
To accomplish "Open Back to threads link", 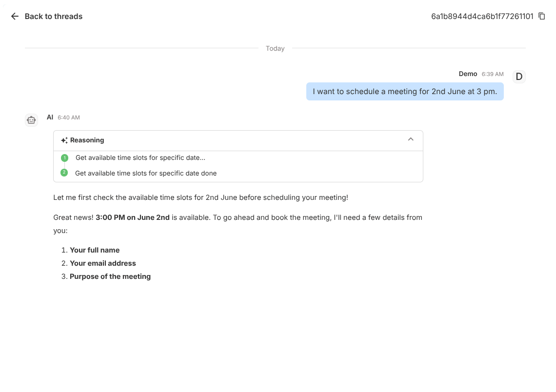I will pyautogui.click(x=54, y=16).
